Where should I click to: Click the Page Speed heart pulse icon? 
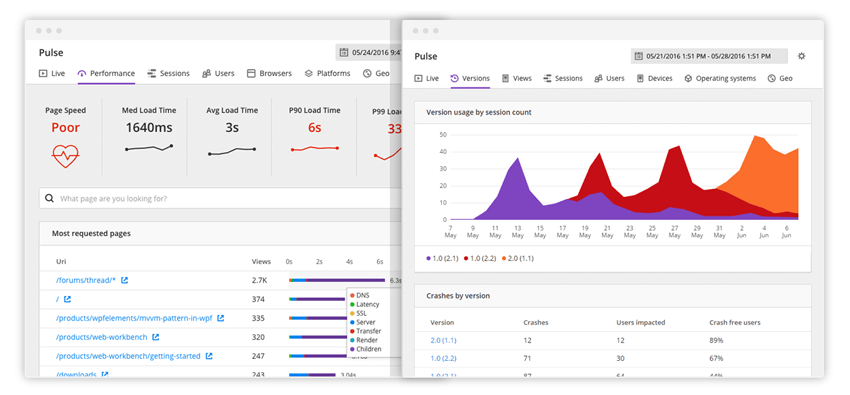66,156
